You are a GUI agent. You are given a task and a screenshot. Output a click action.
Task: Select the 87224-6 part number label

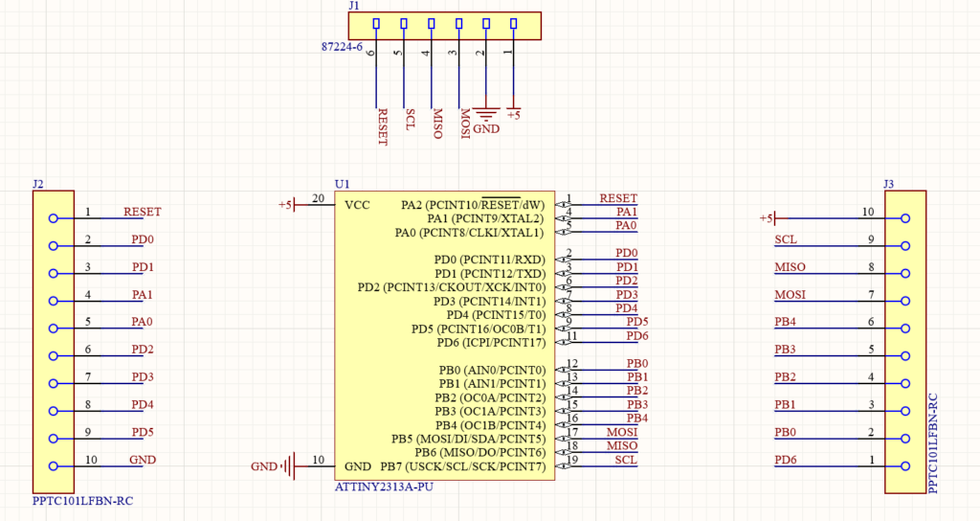[342, 47]
